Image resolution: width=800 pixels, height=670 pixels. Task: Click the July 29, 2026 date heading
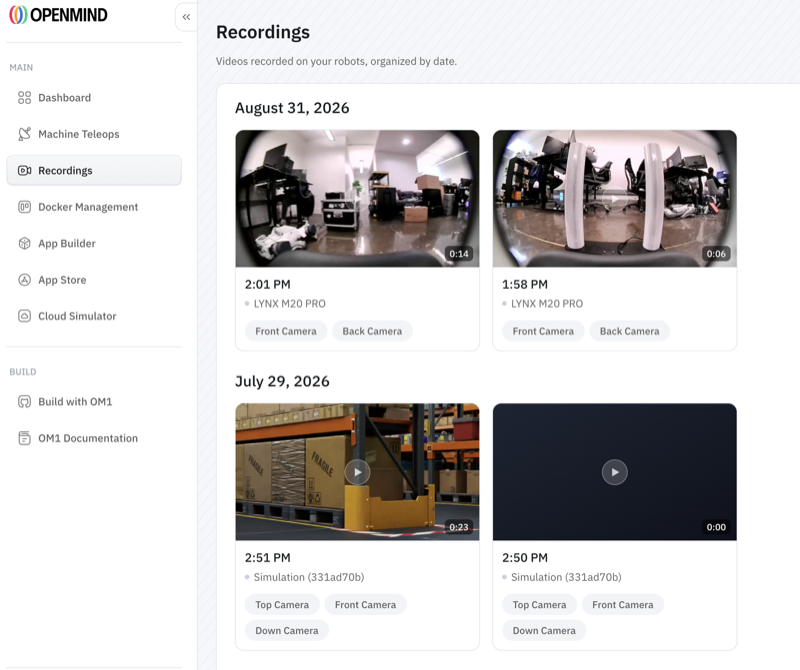click(282, 382)
